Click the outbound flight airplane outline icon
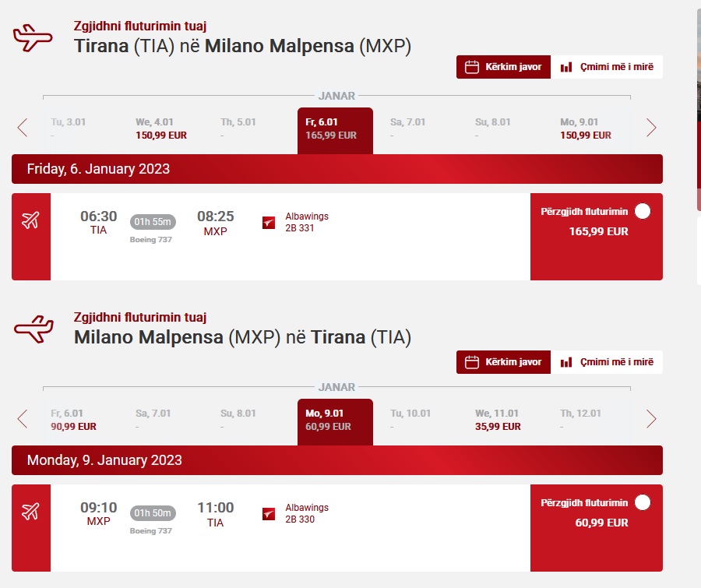Image resolution: width=701 pixels, height=588 pixels. (x=33, y=37)
